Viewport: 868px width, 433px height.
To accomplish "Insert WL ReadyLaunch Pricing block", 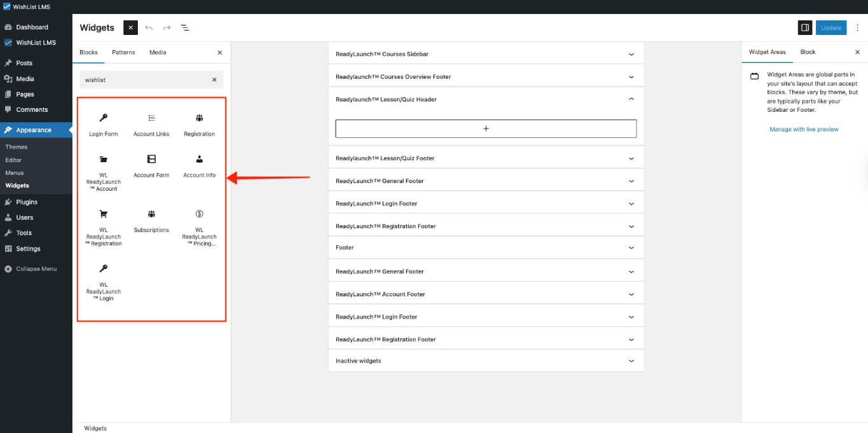I will tap(199, 227).
